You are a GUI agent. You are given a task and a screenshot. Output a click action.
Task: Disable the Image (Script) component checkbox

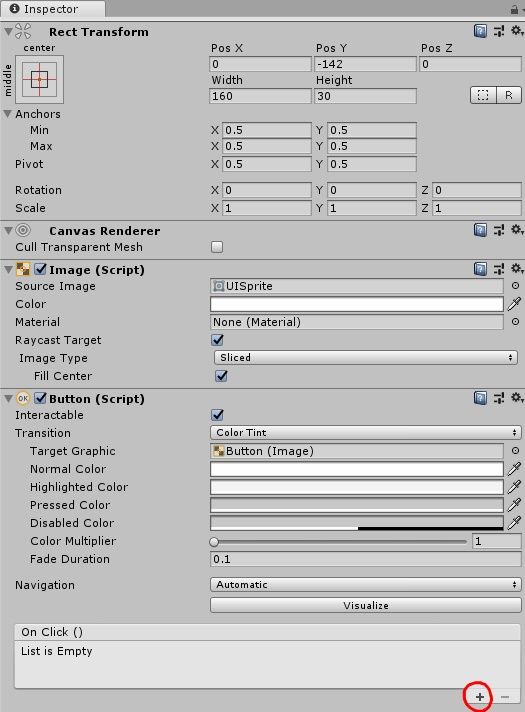(x=40, y=269)
